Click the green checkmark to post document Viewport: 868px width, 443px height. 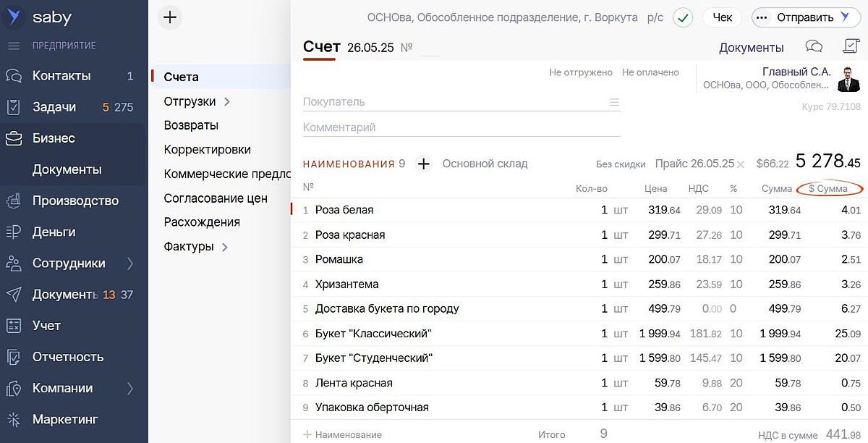pyautogui.click(x=682, y=17)
